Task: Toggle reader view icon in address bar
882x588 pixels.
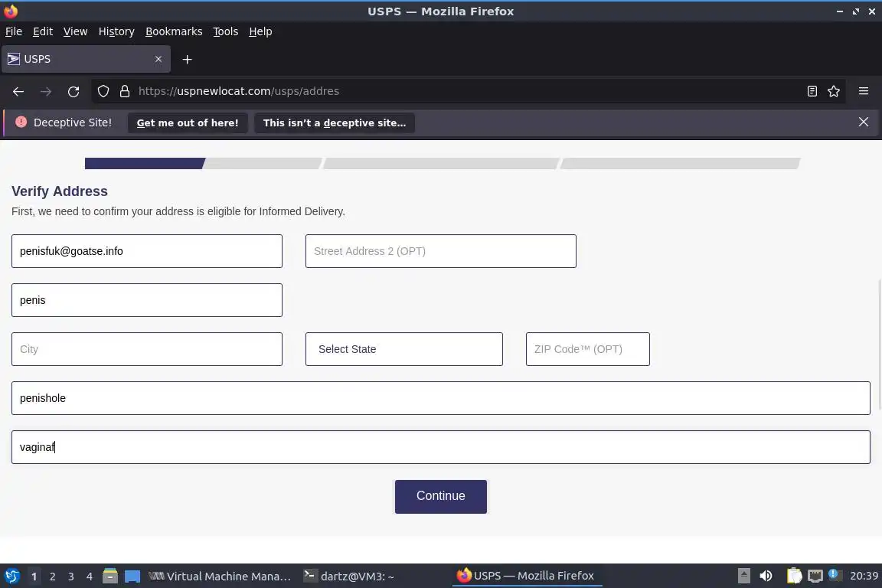Action: pos(812,91)
